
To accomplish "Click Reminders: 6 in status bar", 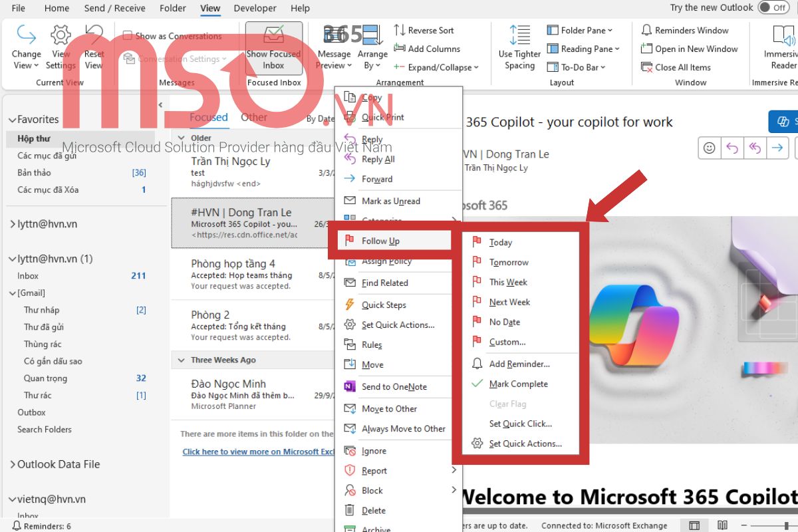I will coord(41,526).
